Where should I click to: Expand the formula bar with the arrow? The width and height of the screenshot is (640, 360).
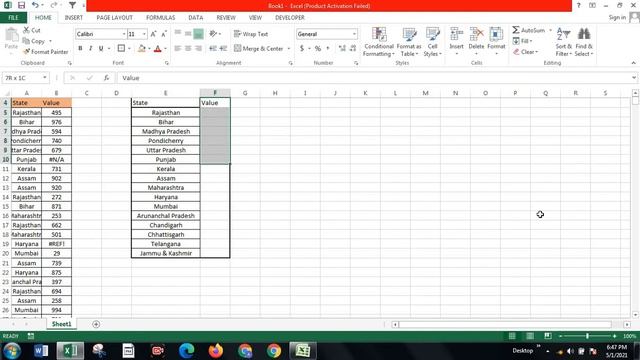point(634,78)
